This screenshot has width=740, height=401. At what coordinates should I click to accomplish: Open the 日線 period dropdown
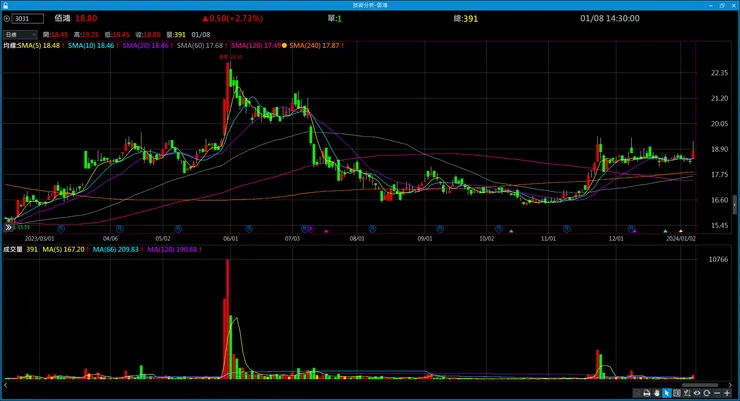pos(20,35)
